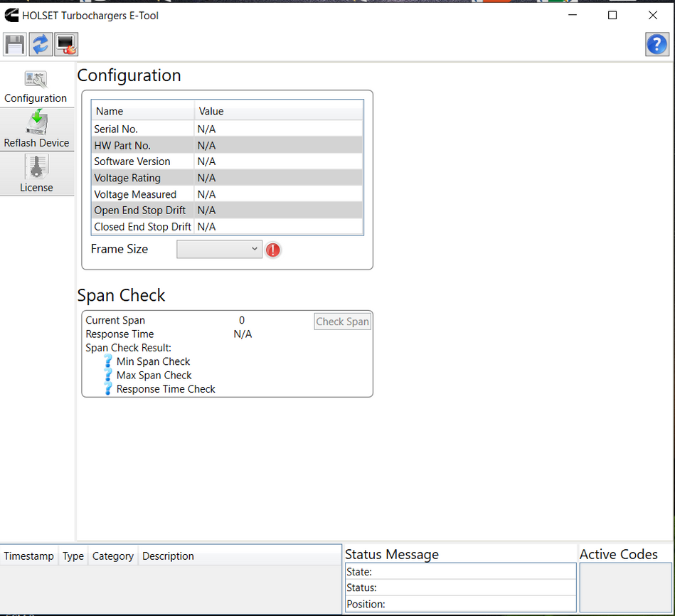The image size is (675, 616).
Task: Click the Description column header in log
Action: coord(168,556)
